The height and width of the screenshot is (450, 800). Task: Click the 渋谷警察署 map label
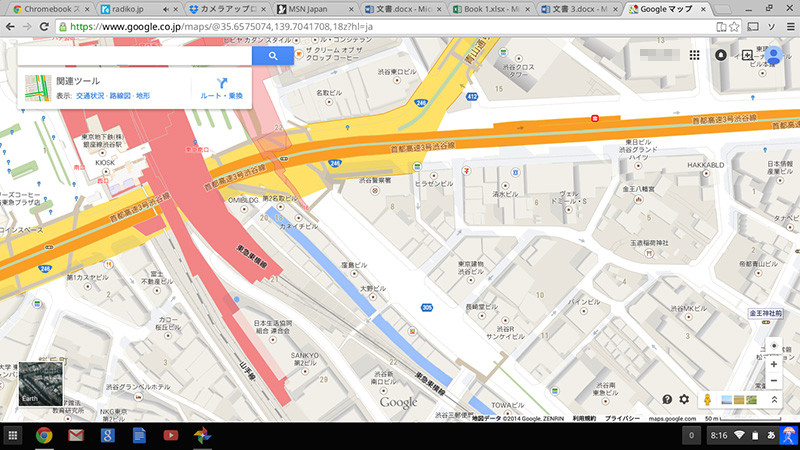(375, 180)
